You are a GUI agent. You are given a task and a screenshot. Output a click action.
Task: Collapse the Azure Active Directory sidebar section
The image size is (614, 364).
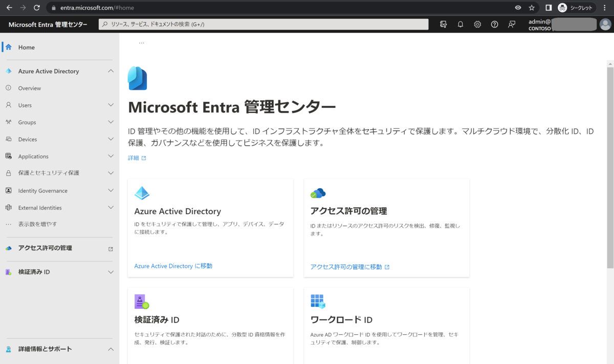[111, 71]
